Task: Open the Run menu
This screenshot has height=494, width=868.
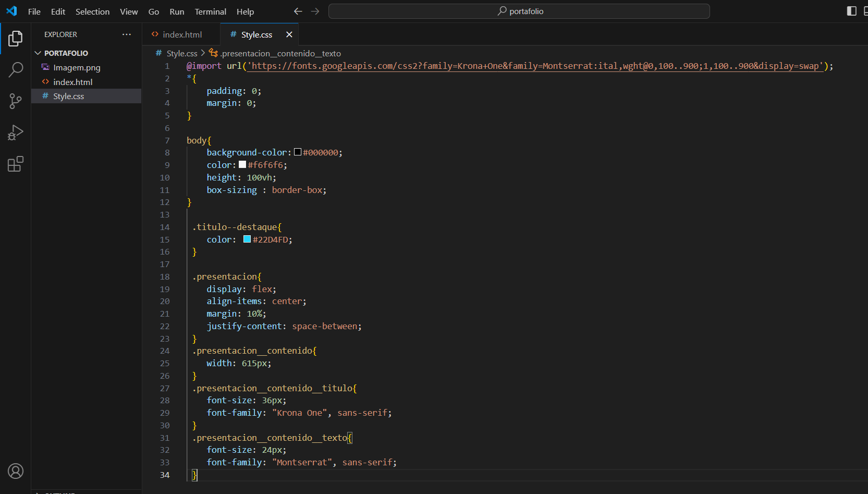Action: [177, 11]
